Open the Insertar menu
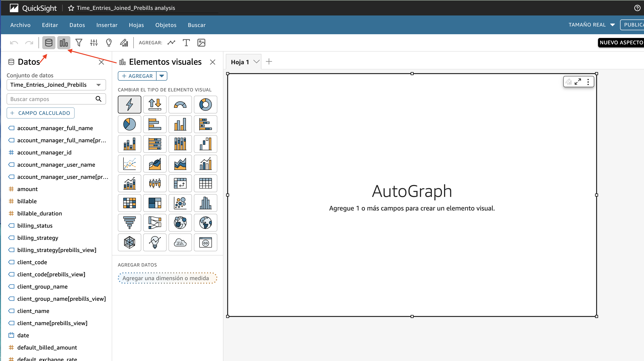Image resolution: width=644 pixels, height=361 pixels. pos(107,25)
